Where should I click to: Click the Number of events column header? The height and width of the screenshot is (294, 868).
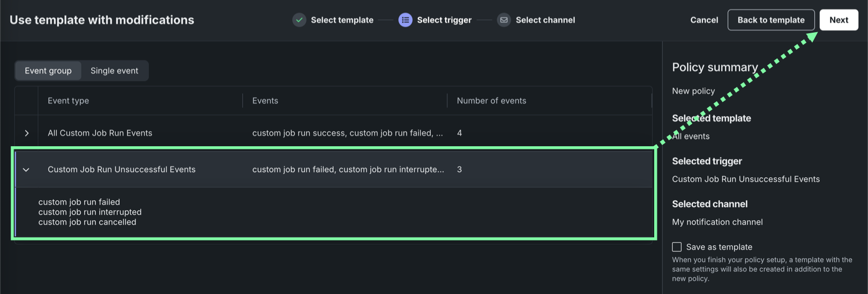tap(491, 101)
